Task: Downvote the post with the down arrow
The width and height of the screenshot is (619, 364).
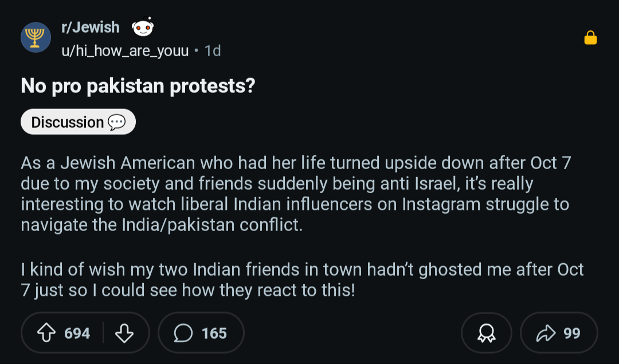Action: 124,333
